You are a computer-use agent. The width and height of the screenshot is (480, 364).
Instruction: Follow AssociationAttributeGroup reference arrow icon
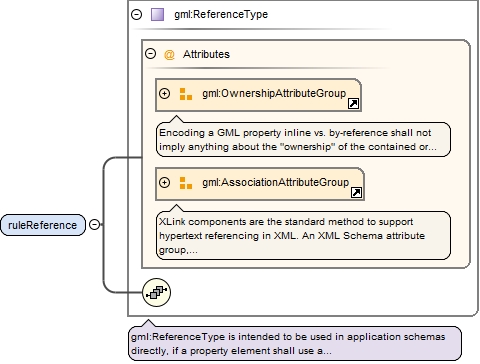coord(356,192)
